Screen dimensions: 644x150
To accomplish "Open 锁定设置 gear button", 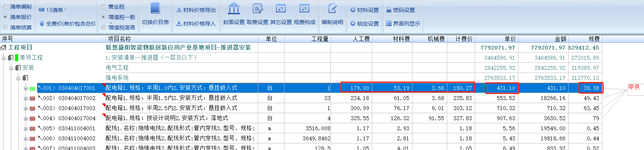I will [x=364, y=24].
